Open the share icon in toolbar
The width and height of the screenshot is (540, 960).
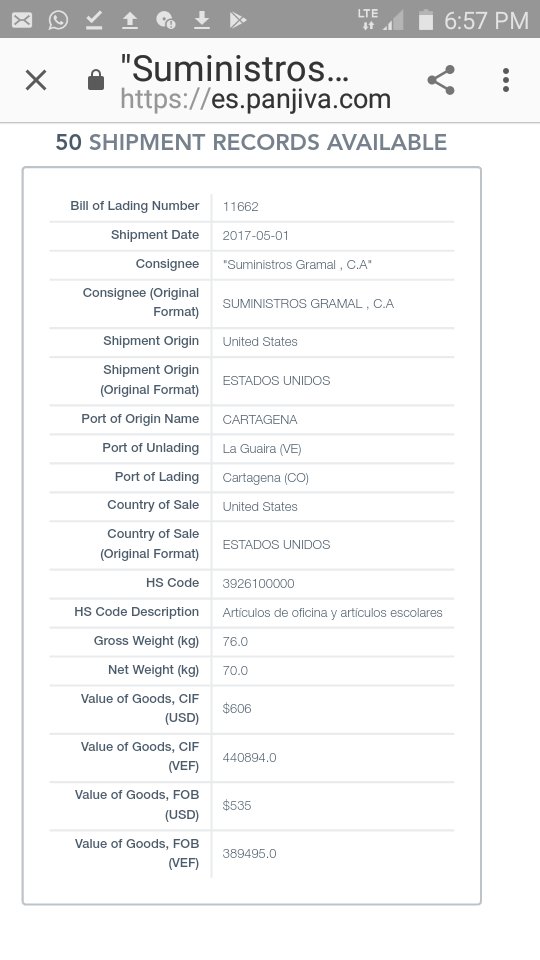click(x=441, y=80)
